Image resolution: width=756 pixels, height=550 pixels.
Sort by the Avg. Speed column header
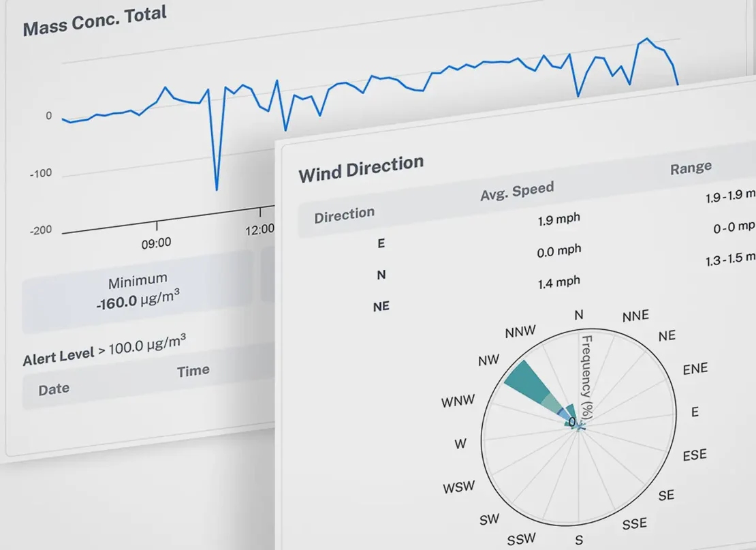[516, 189]
